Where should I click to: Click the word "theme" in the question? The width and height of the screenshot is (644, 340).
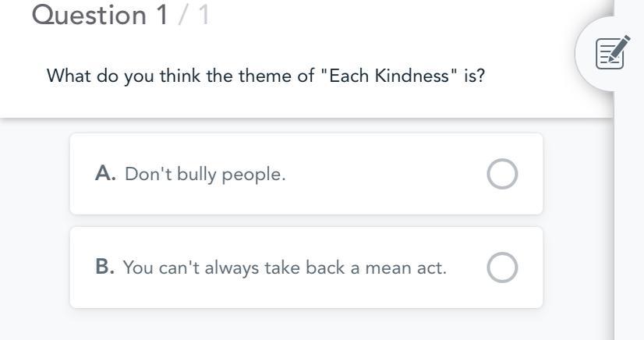pyautogui.click(x=285, y=76)
